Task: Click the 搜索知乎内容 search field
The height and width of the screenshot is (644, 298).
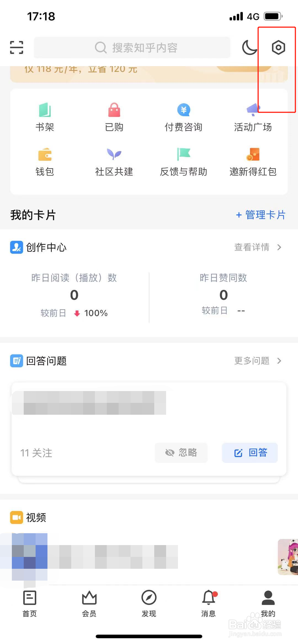Action: pyautogui.click(x=132, y=47)
